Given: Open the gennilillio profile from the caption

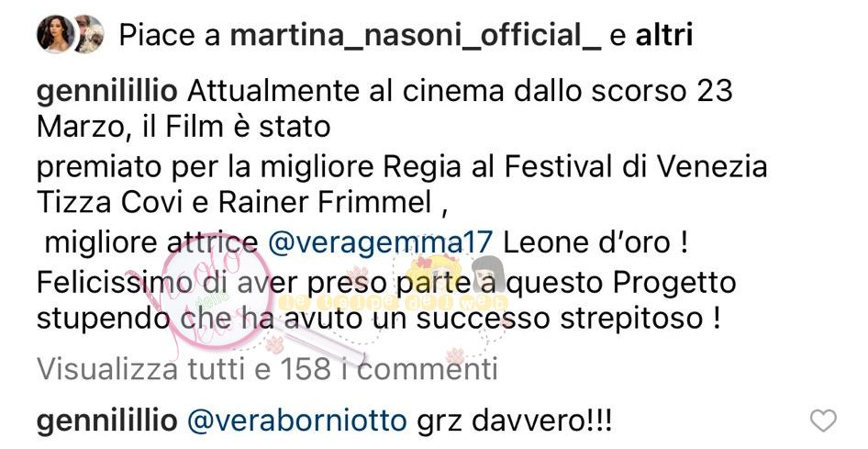Looking at the screenshot, I should click(x=106, y=92).
